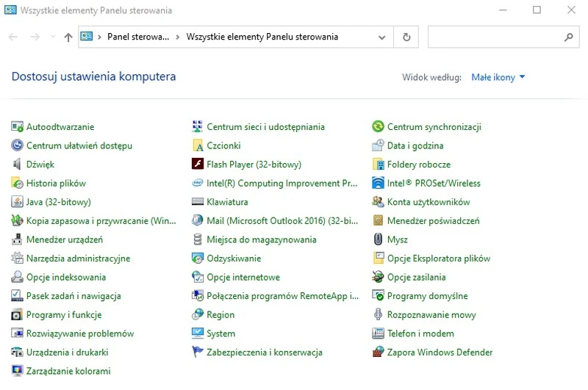This screenshot has width=588, height=390.
Task: Open the Miejsca do magazynowania icon
Action: tap(197, 239)
